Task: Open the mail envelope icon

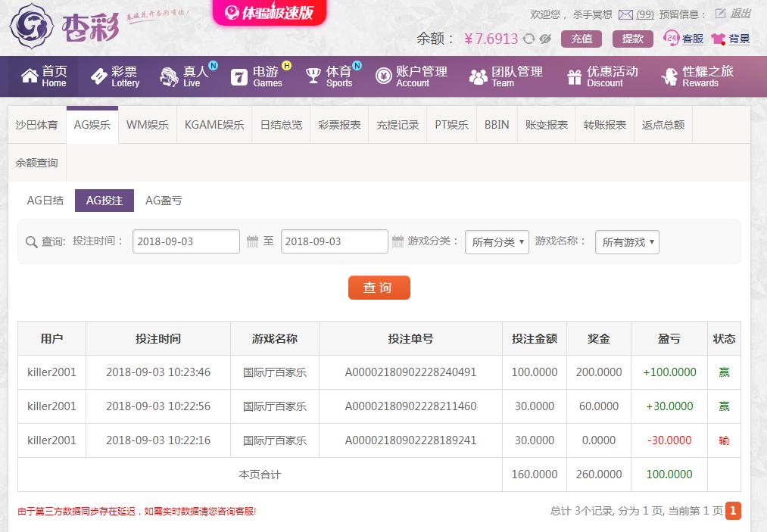Action: [x=625, y=14]
